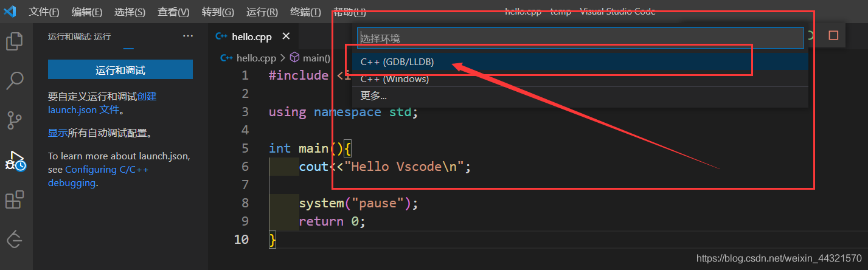The image size is (868, 270).
Task: Open the 查看(V) menu
Action: 174,12
